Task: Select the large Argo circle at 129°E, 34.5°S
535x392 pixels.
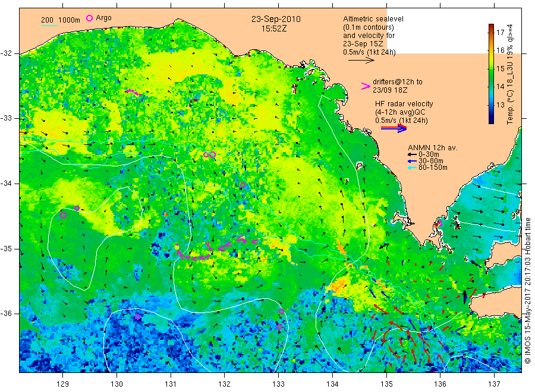Action: point(63,215)
